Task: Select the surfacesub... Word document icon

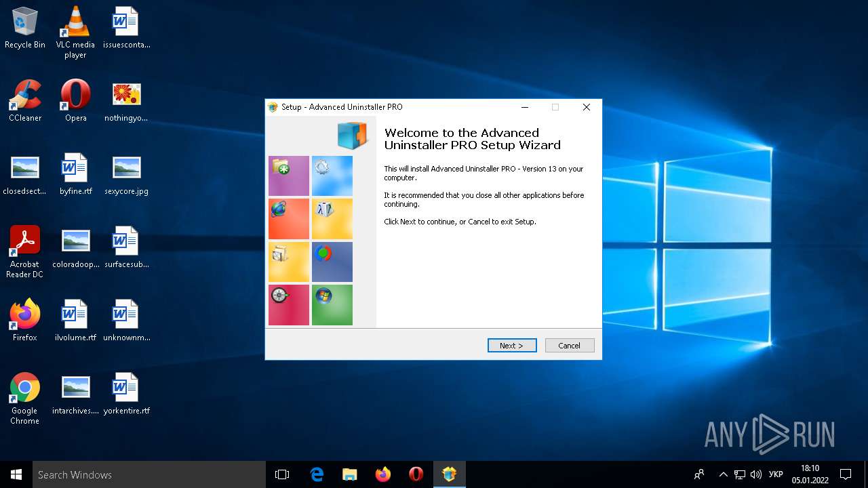Action: (126, 247)
